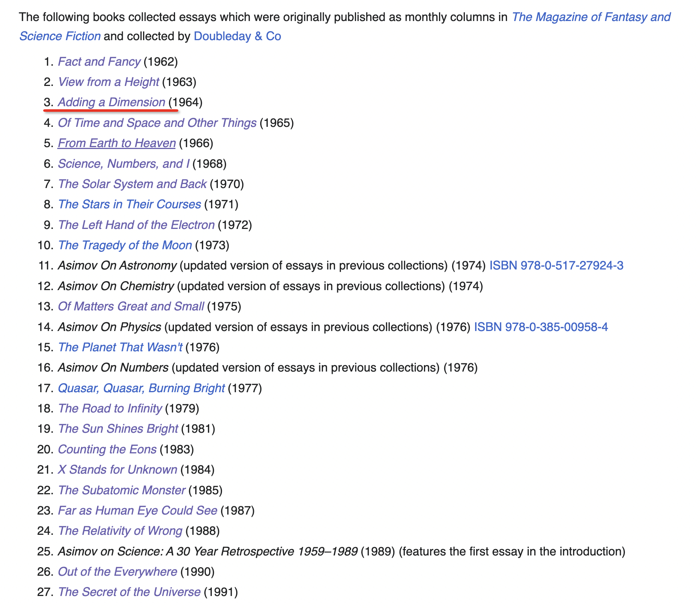Open The Sun Shines Bright link
Image resolution: width=700 pixels, height=608 pixels.
118,429
